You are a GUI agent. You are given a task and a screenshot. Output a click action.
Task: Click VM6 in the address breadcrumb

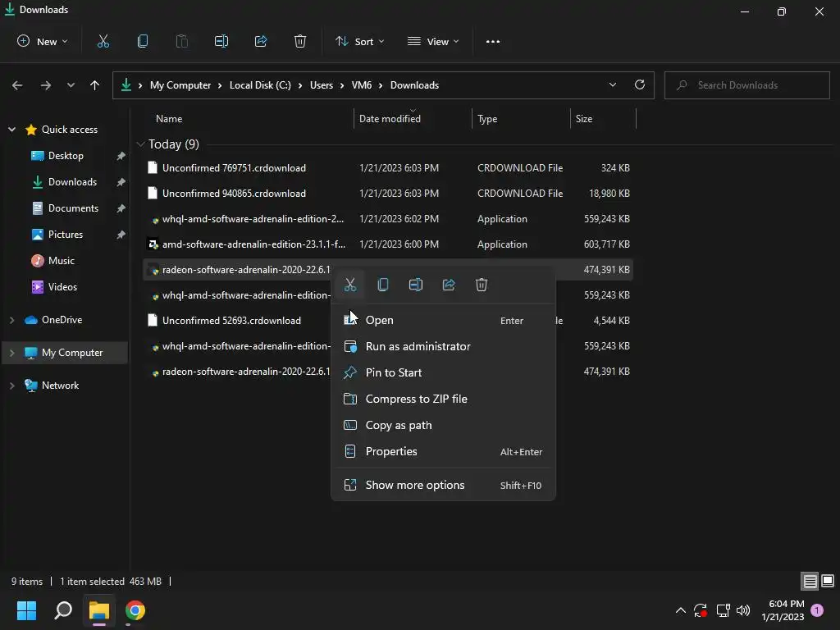coord(362,85)
